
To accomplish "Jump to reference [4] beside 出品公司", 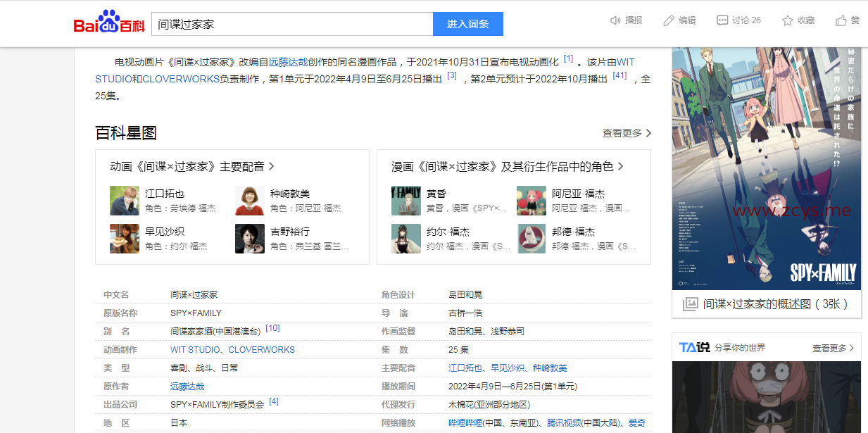I will [274, 401].
